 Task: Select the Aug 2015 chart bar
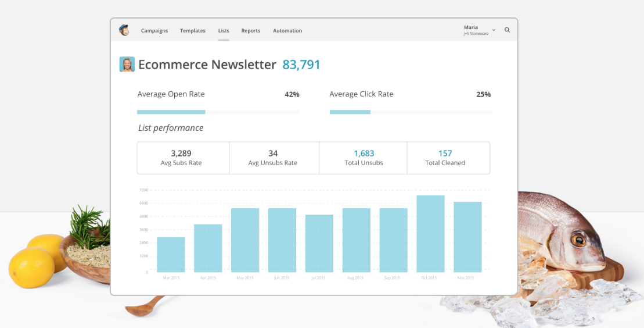357,240
